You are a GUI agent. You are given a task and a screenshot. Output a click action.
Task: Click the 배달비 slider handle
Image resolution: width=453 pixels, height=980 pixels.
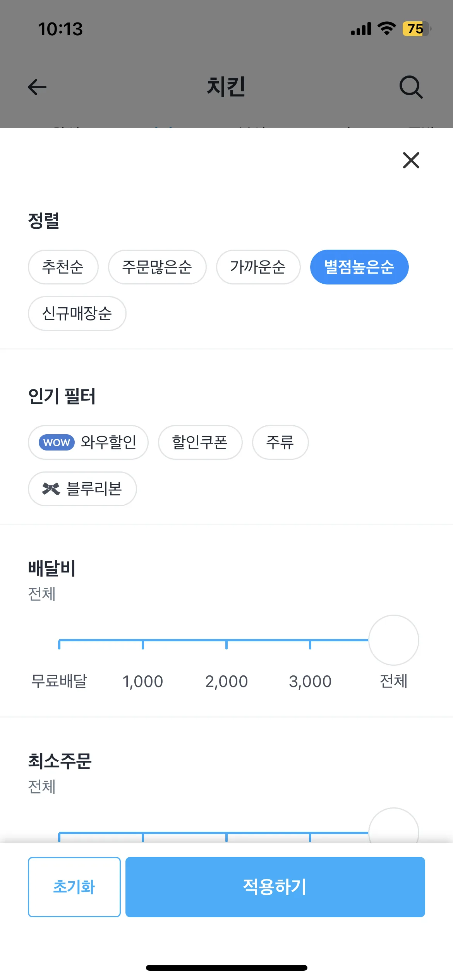point(394,640)
